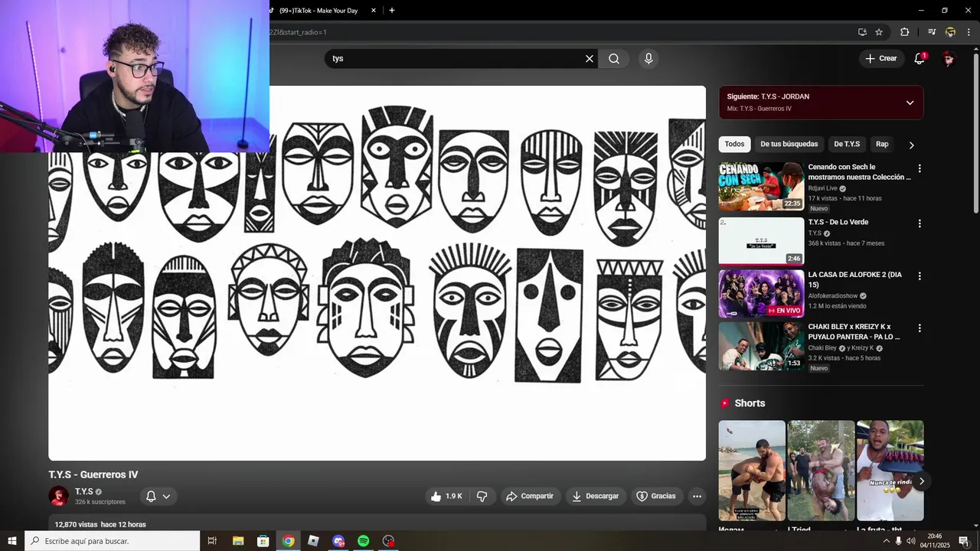Select the Todos filter chip

click(x=734, y=144)
